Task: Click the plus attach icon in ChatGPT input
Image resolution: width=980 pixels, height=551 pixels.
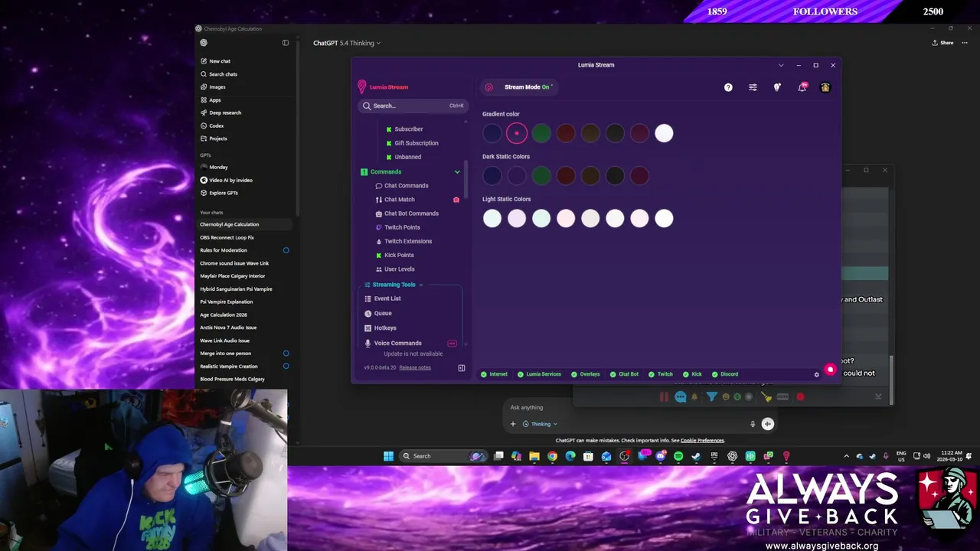Action: [x=513, y=424]
